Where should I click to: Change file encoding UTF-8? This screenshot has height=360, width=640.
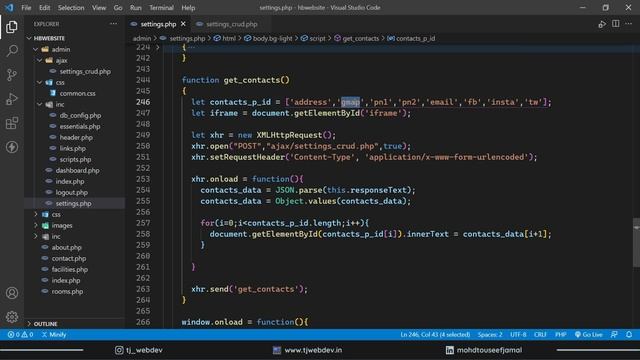click(518, 335)
